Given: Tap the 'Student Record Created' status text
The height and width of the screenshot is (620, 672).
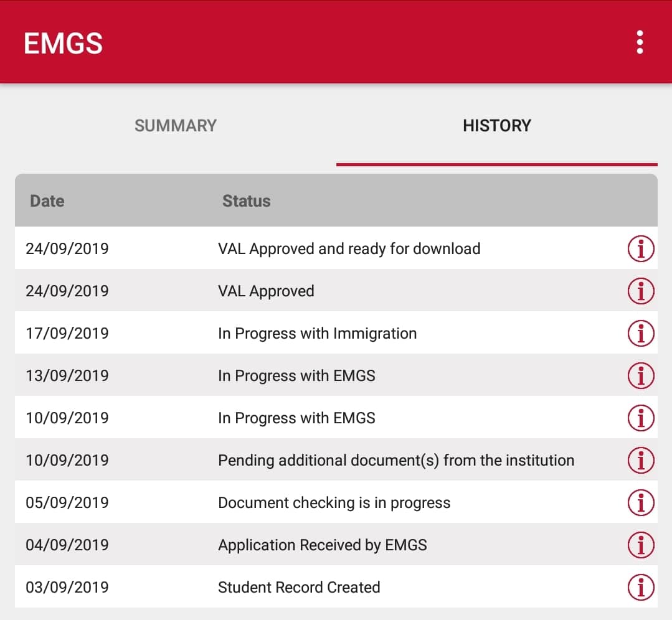Looking at the screenshot, I should click(x=299, y=587).
